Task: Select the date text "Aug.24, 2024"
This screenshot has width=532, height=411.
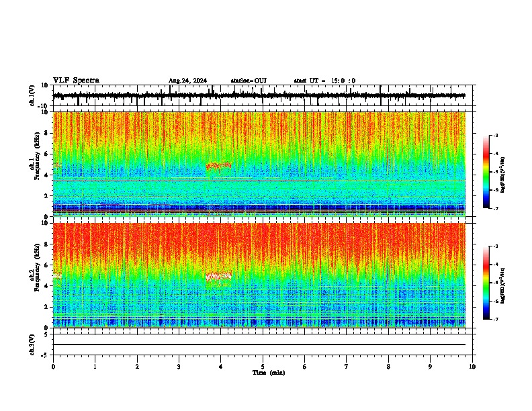Action: pyautogui.click(x=187, y=81)
